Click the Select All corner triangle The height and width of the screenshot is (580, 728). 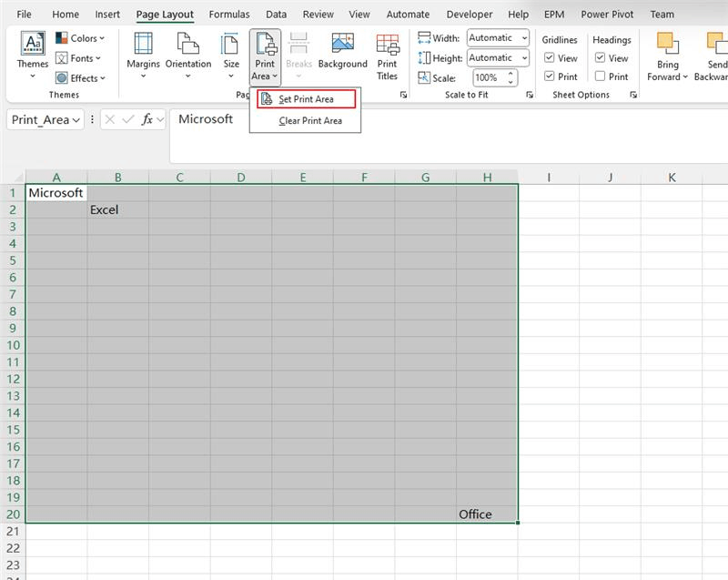click(x=17, y=178)
